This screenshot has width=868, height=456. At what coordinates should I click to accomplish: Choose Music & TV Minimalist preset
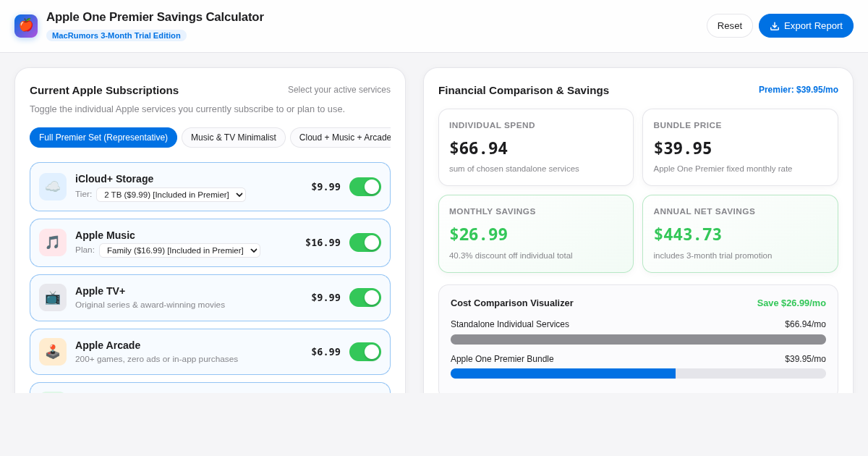[234, 138]
